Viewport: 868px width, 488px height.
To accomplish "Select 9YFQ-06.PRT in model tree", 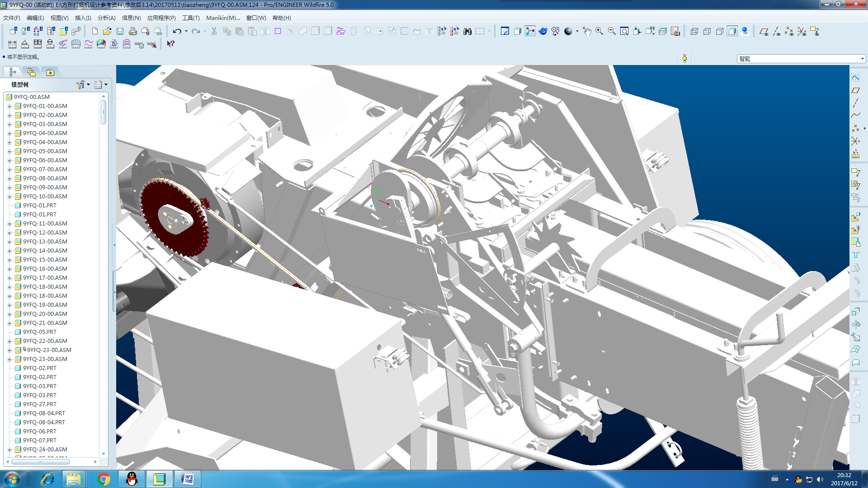I will point(40,432).
